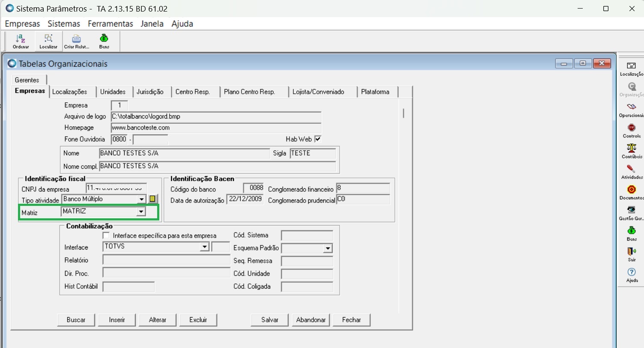
Task: Click the Código do banco field
Action: coord(254,188)
